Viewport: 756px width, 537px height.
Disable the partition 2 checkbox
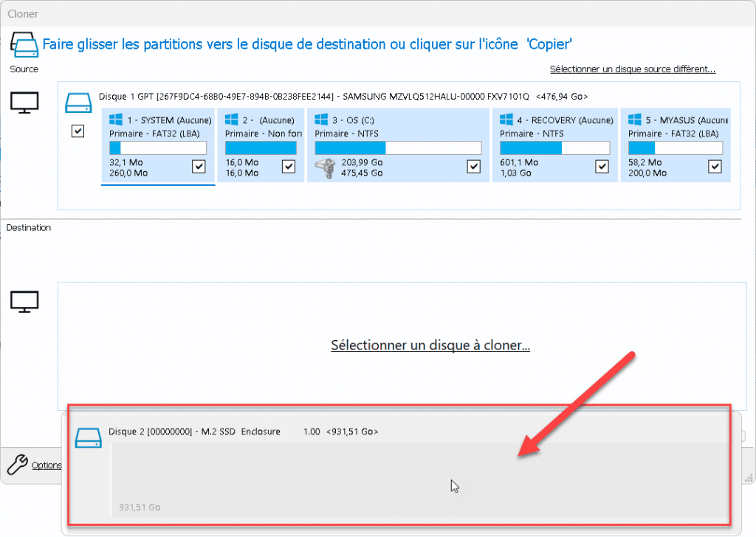289,167
